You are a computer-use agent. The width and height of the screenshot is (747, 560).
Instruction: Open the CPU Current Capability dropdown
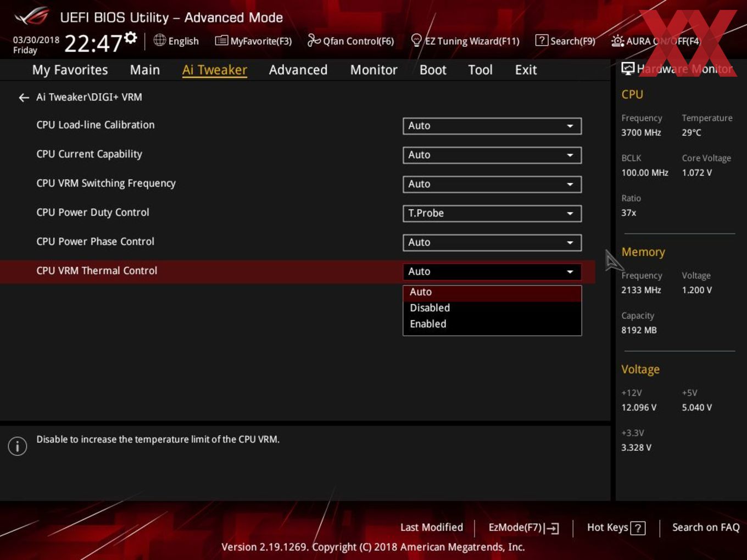tap(492, 155)
